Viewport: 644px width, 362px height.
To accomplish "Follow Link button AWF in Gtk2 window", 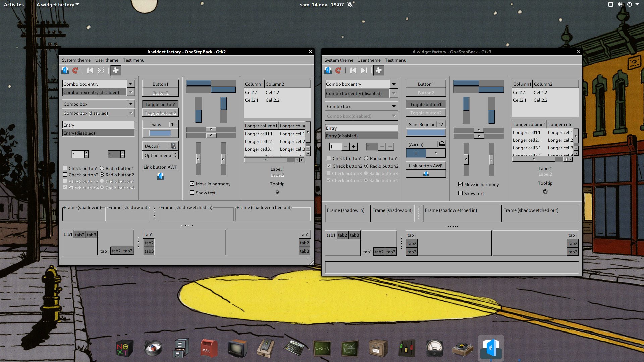I will (160, 167).
